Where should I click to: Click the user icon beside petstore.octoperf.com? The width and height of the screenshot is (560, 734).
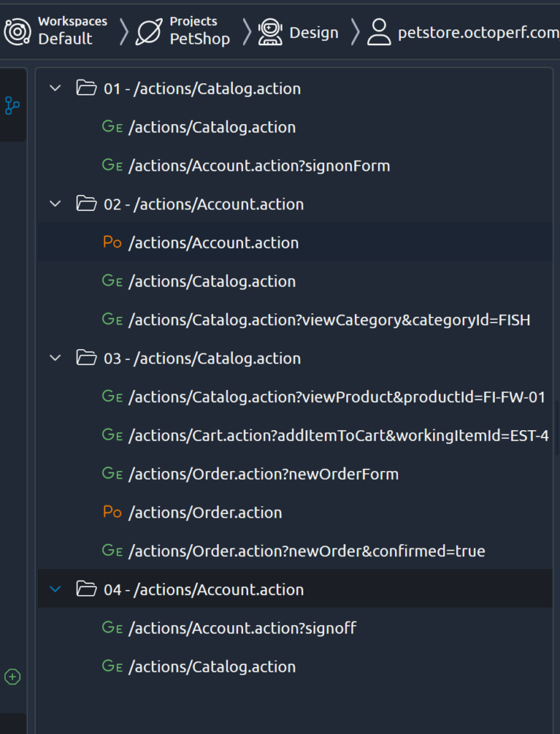379,32
